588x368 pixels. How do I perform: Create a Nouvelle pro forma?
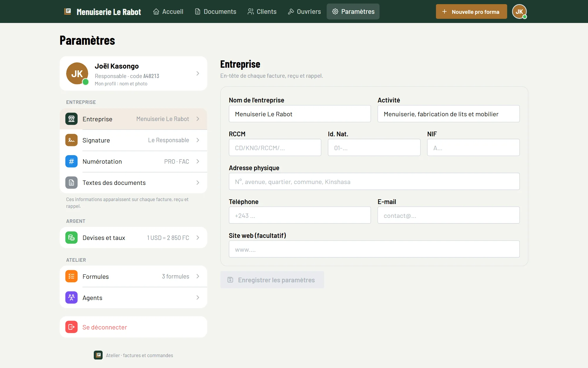click(471, 11)
